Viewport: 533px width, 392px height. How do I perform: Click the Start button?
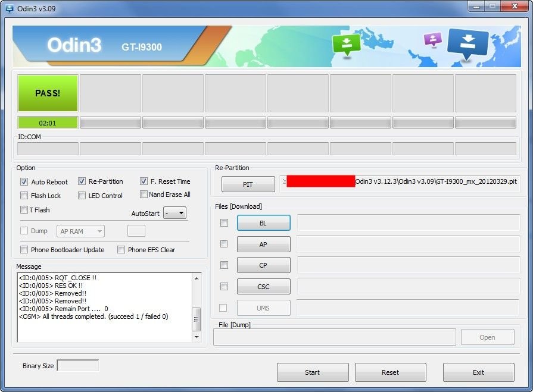pos(313,372)
